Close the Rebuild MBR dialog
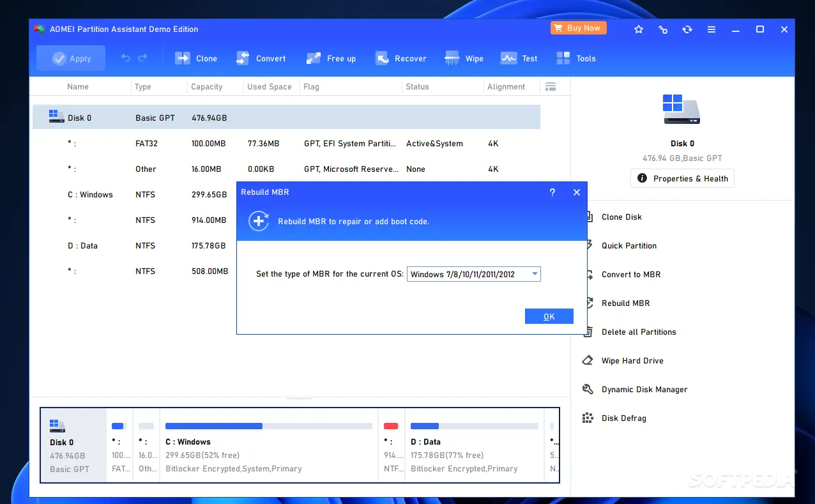815x504 pixels. (x=577, y=192)
